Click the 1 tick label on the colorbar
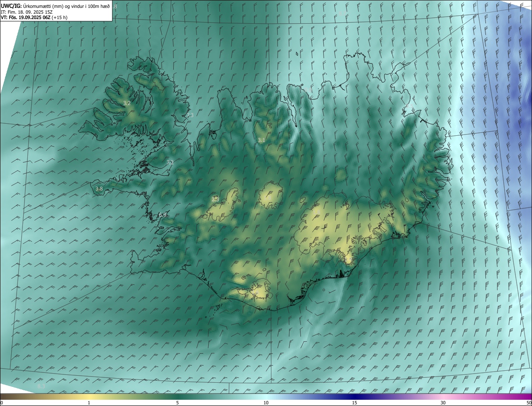The height and width of the screenshot is (406, 532). tap(89, 403)
